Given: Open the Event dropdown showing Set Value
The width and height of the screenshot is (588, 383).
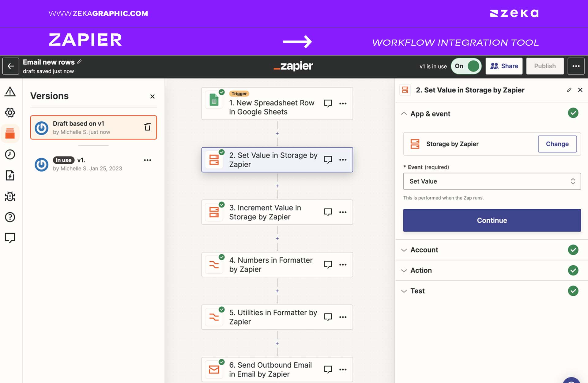Looking at the screenshot, I should [x=491, y=181].
